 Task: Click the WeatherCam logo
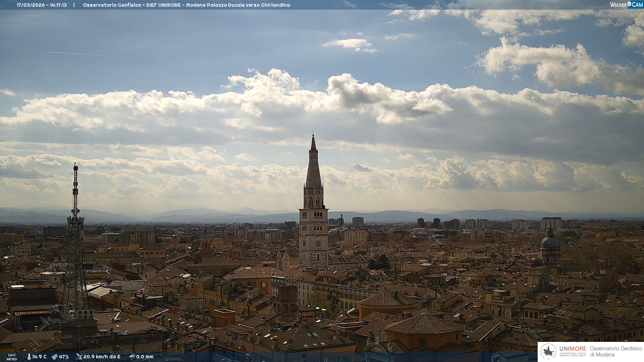click(x=626, y=4)
